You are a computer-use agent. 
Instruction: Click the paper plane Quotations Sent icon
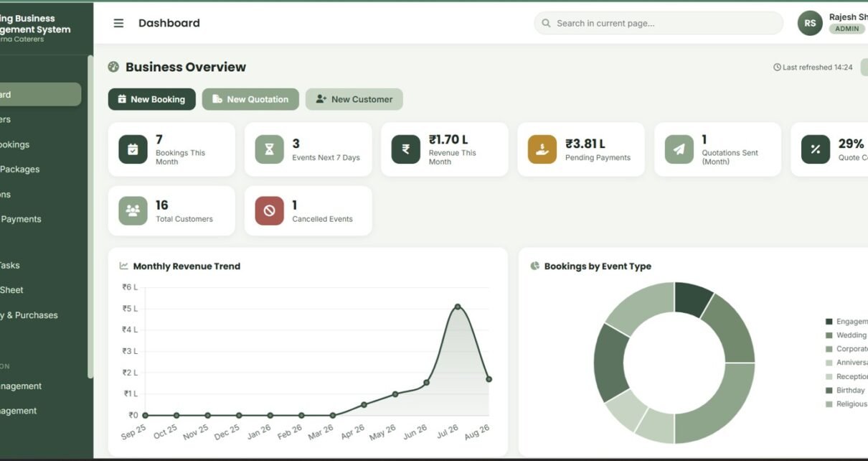[679, 149]
